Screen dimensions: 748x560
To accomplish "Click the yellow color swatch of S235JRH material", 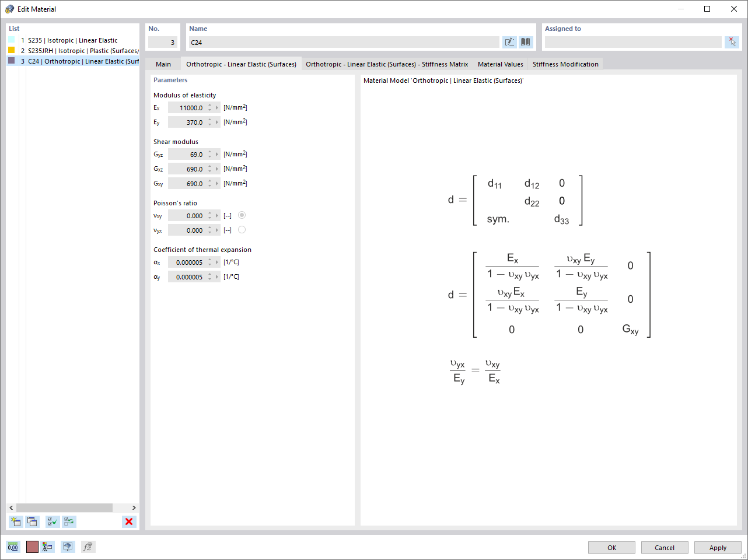I will (x=11, y=50).
